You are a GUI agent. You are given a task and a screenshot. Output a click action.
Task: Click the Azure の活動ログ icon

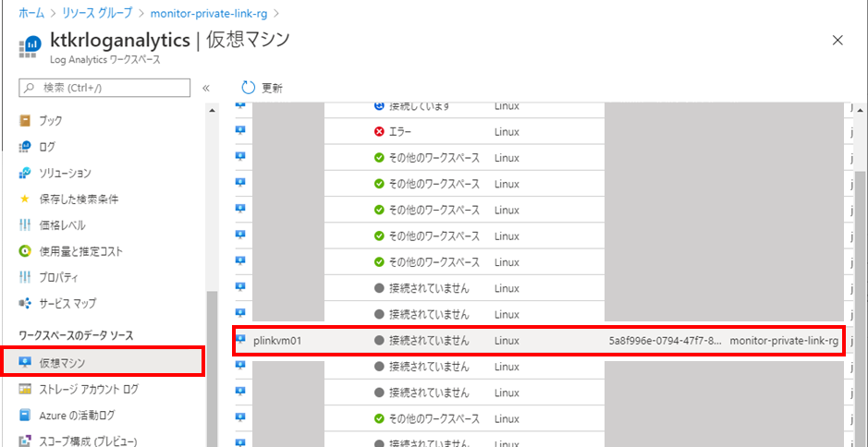[x=25, y=415]
